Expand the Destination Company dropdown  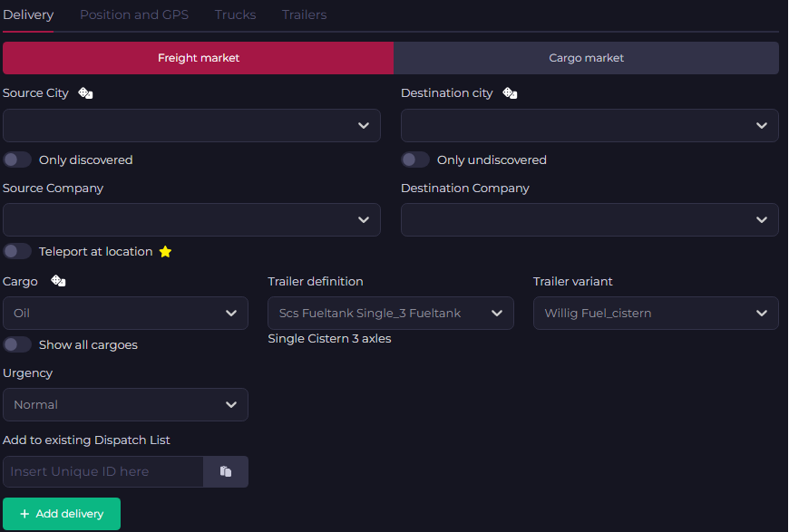(589, 220)
